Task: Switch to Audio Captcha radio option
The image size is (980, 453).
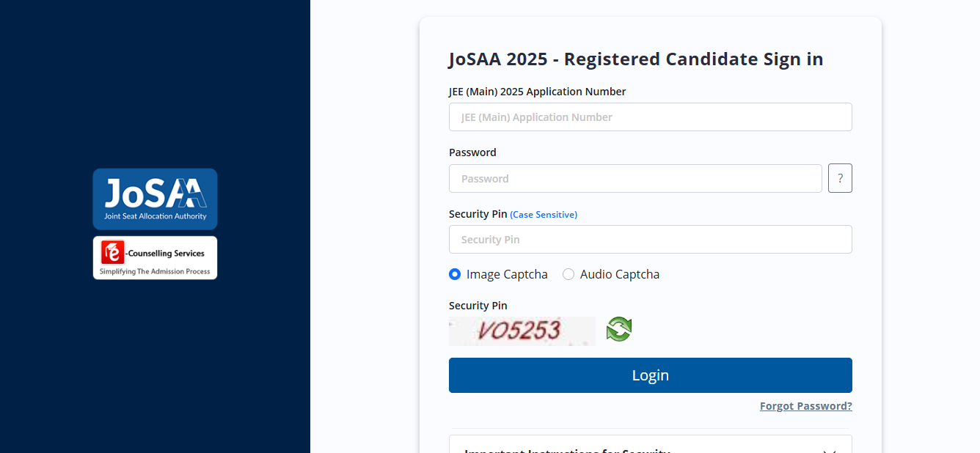Action: pyautogui.click(x=568, y=274)
